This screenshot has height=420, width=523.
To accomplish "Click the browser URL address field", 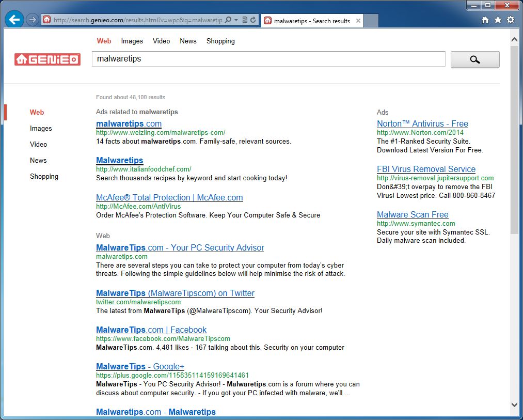I will coord(138,20).
